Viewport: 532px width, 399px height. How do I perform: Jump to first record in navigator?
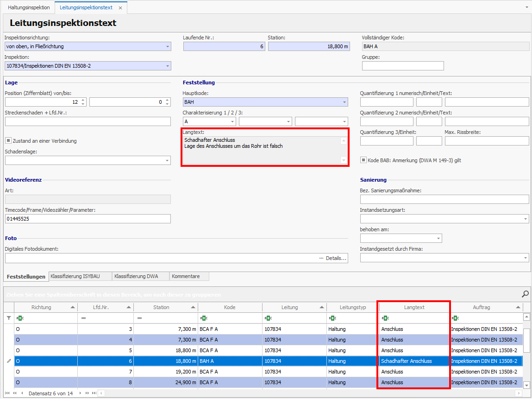[x=8, y=393]
